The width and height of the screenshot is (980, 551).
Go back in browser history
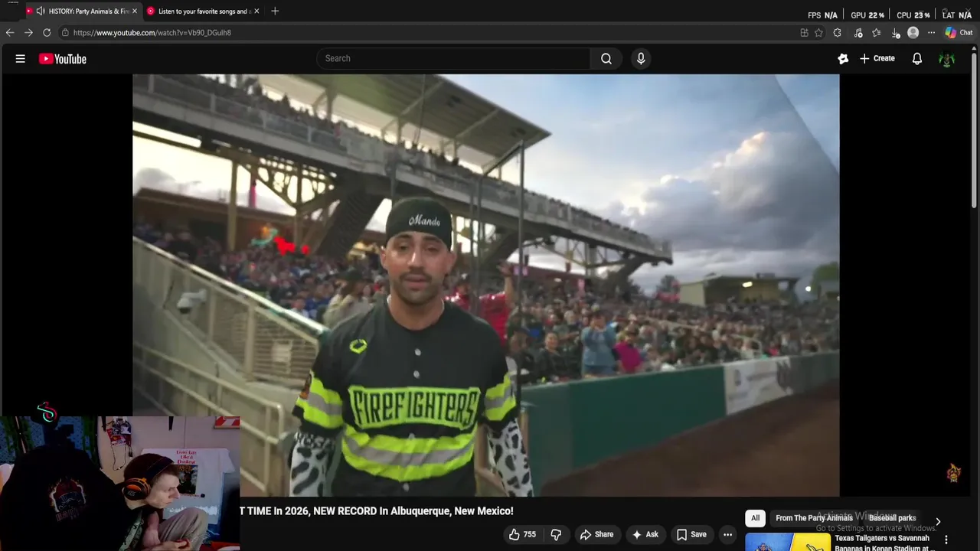tap(10, 33)
